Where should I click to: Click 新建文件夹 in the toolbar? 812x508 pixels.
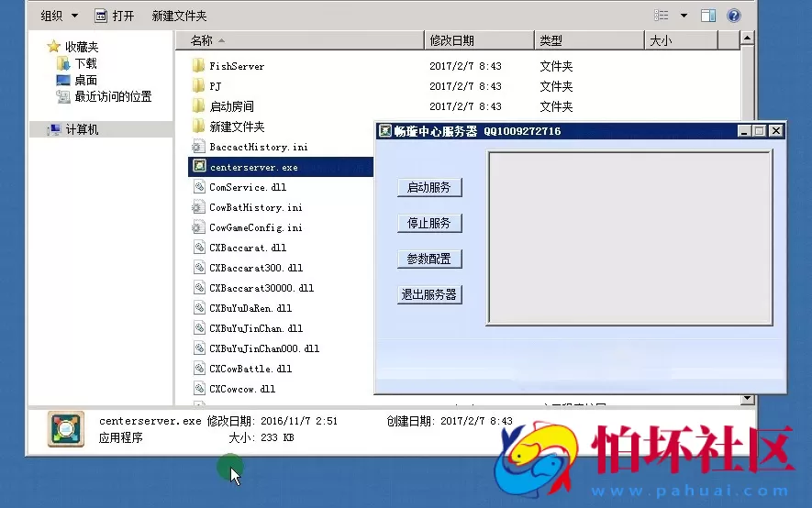pyautogui.click(x=179, y=16)
